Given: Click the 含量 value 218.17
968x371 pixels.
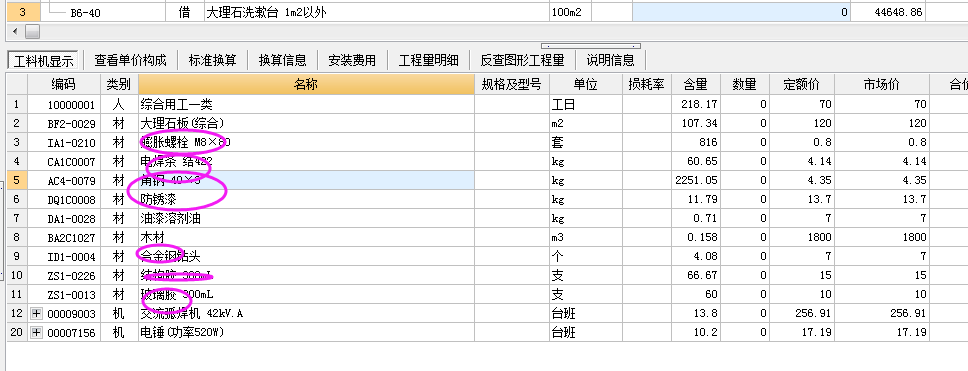Looking at the screenshot, I should point(695,104).
